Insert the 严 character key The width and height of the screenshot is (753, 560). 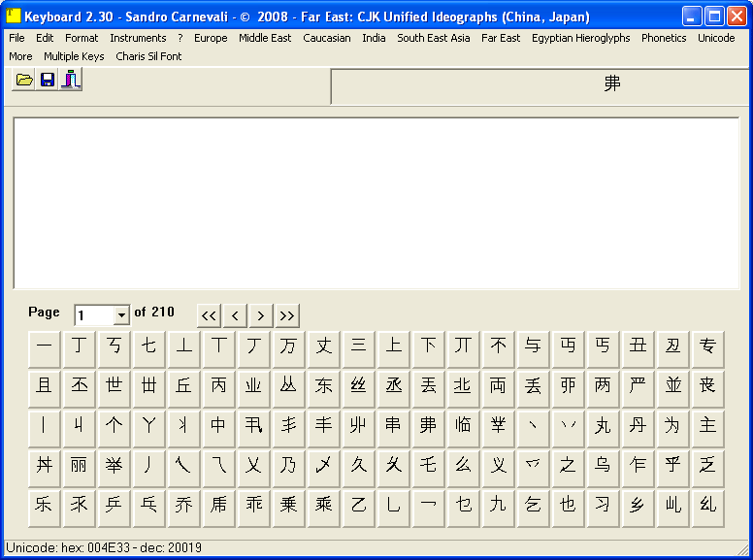(x=638, y=389)
